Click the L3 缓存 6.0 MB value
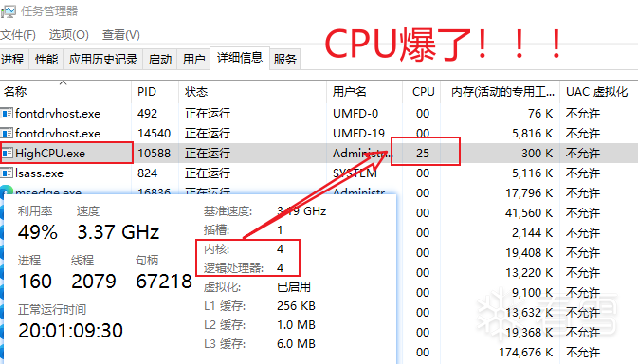This screenshot has width=638, height=364. pos(296,344)
